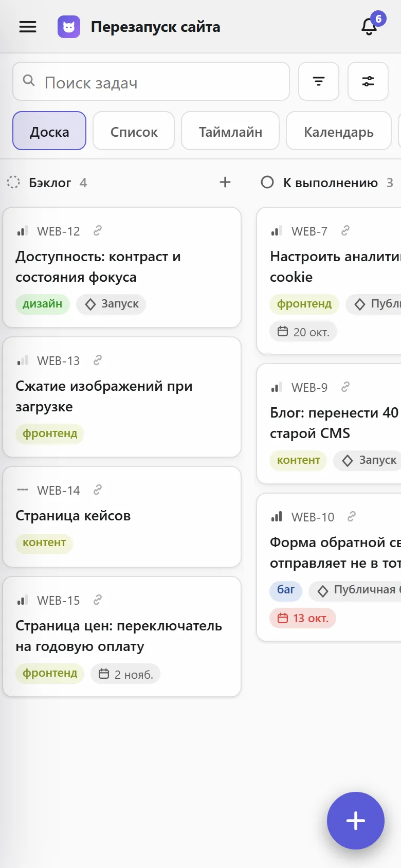Copy link icon on WEB-14
Screen dimensions: 401x868
point(98,490)
